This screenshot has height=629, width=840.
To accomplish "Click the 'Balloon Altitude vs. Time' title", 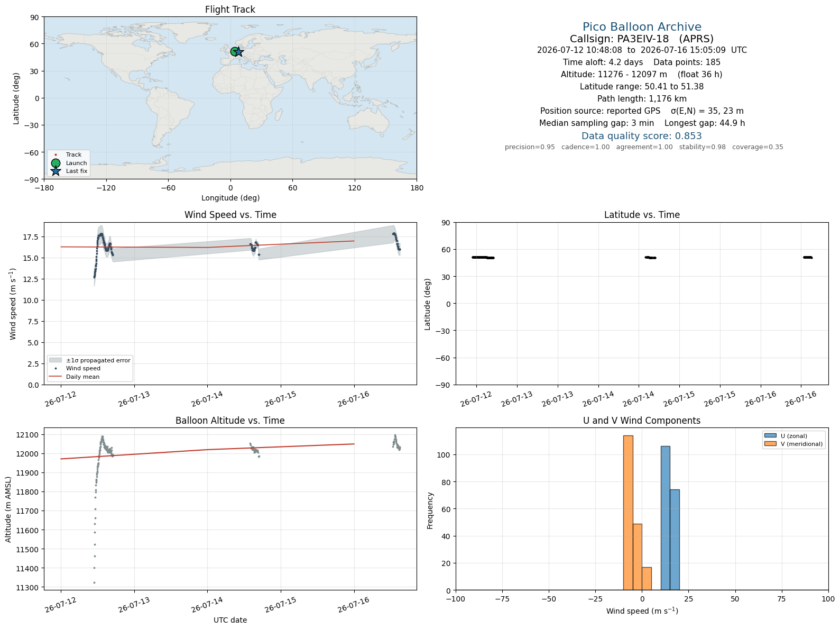I will tap(230, 421).
